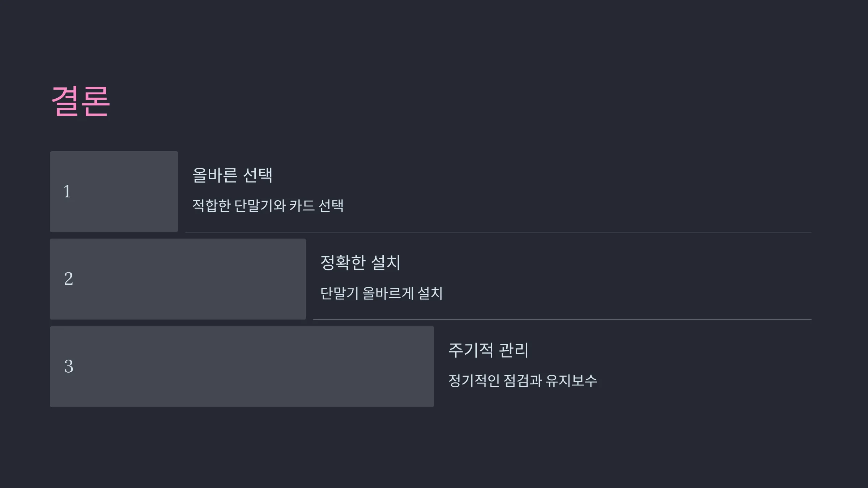Select the widest gray step block

click(242, 367)
